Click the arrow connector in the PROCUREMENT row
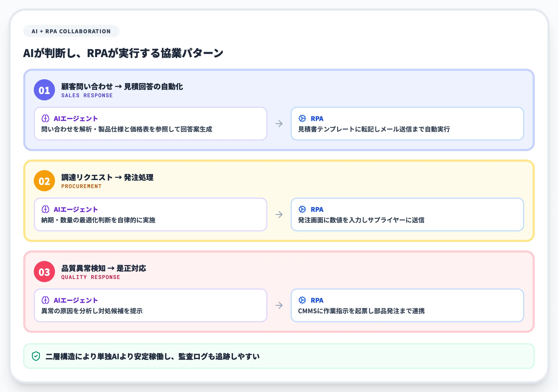The image size is (558, 392). (279, 214)
